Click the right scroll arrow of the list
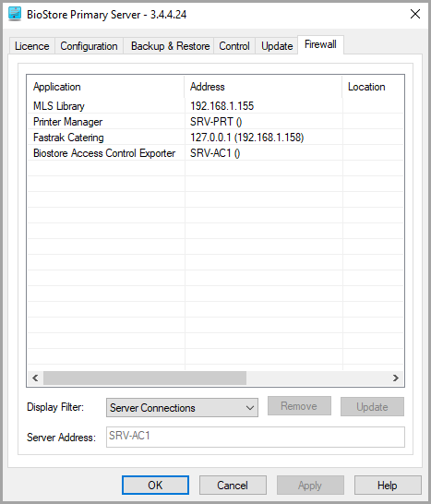Screen dimensions: 431x504 coord(396,378)
